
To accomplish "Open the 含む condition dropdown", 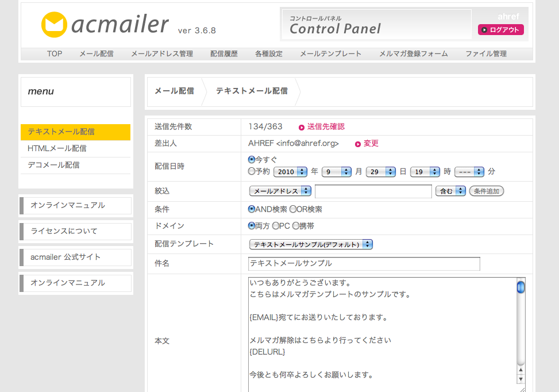I will (451, 191).
